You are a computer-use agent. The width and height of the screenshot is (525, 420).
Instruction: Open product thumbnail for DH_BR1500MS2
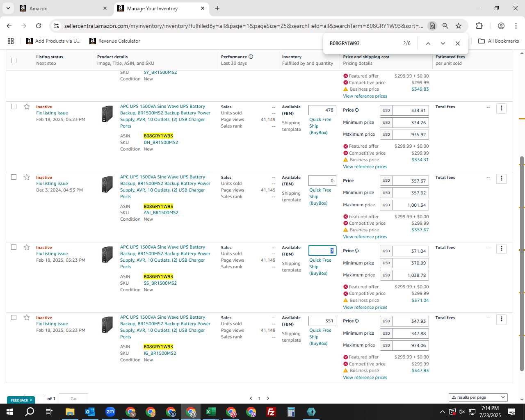[107, 114]
